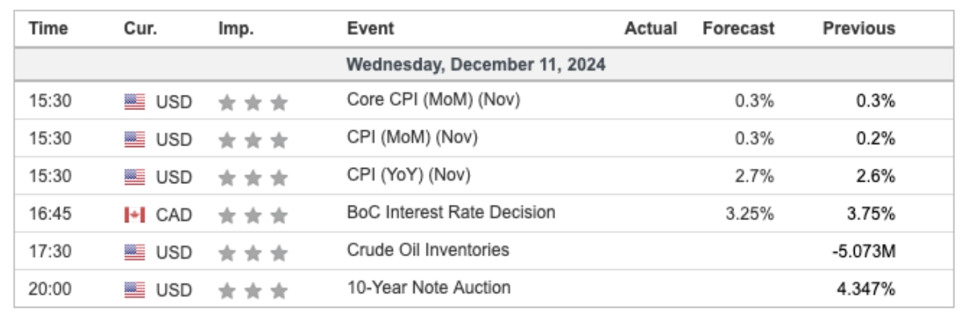The height and width of the screenshot is (331, 980).
Task: Click the Wednesday, December 11, 2024 date row
Action: coord(476,65)
